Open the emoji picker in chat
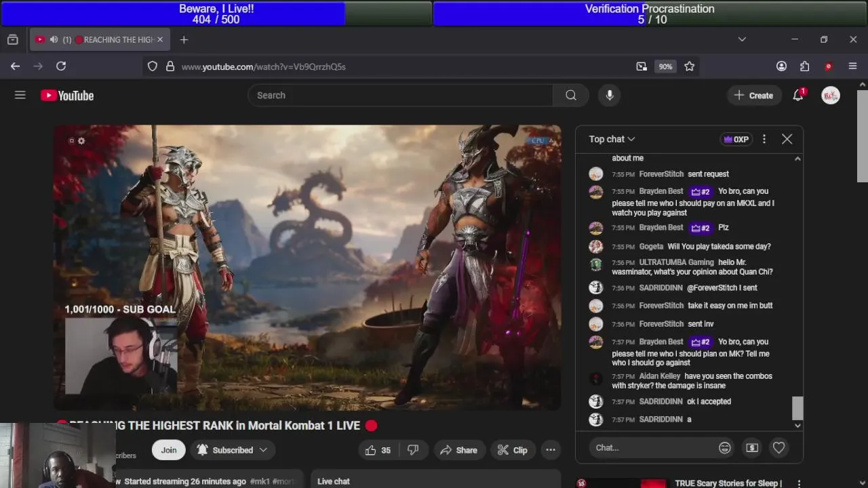Viewport: 868px width, 488px height. click(x=725, y=448)
